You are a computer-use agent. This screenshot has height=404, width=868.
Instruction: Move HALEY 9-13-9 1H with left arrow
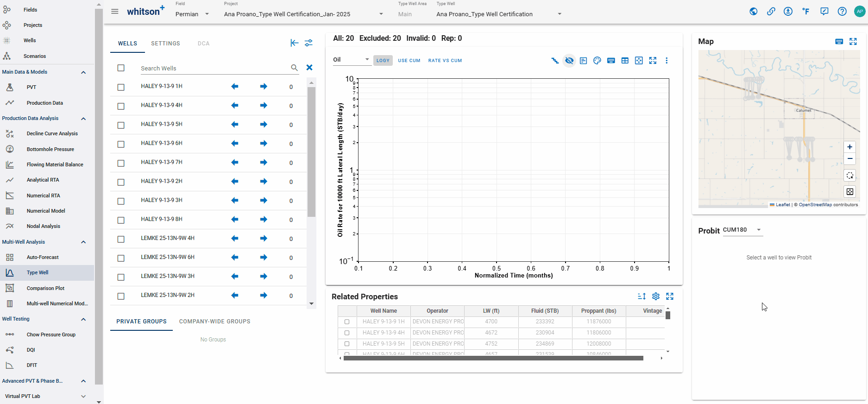point(235,86)
